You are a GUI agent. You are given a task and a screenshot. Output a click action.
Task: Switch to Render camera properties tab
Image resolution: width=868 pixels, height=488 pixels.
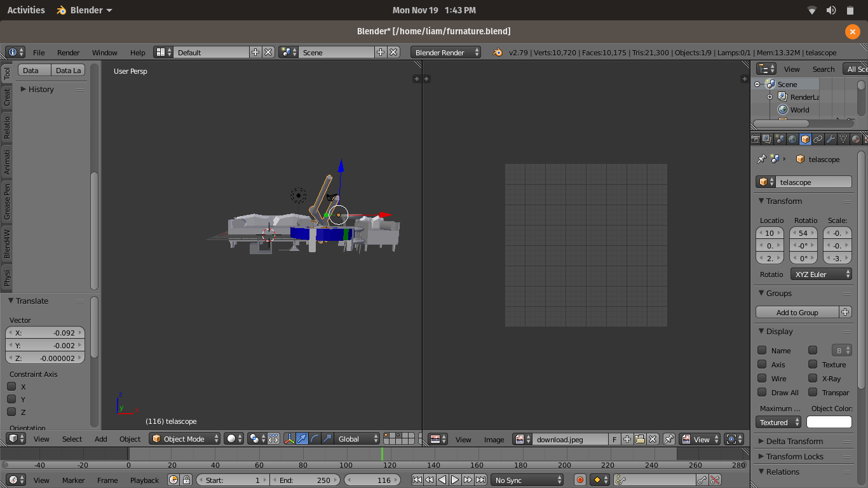[756, 139]
